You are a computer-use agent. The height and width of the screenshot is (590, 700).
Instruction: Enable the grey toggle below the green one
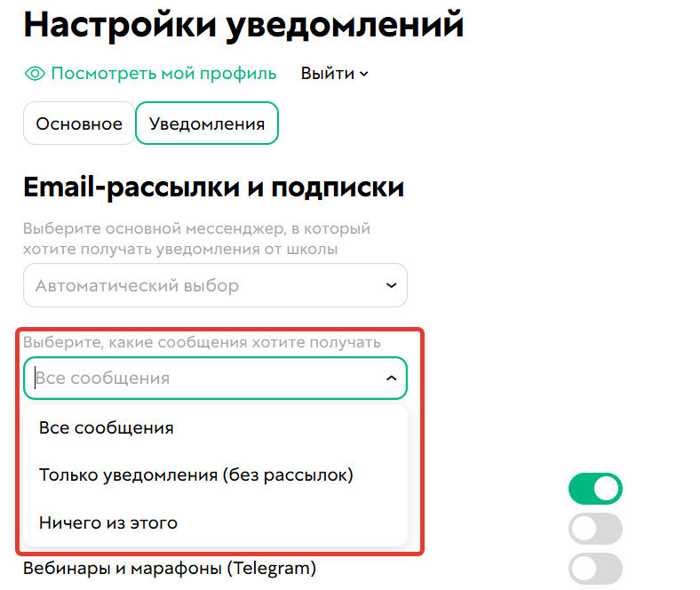coord(595,529)
